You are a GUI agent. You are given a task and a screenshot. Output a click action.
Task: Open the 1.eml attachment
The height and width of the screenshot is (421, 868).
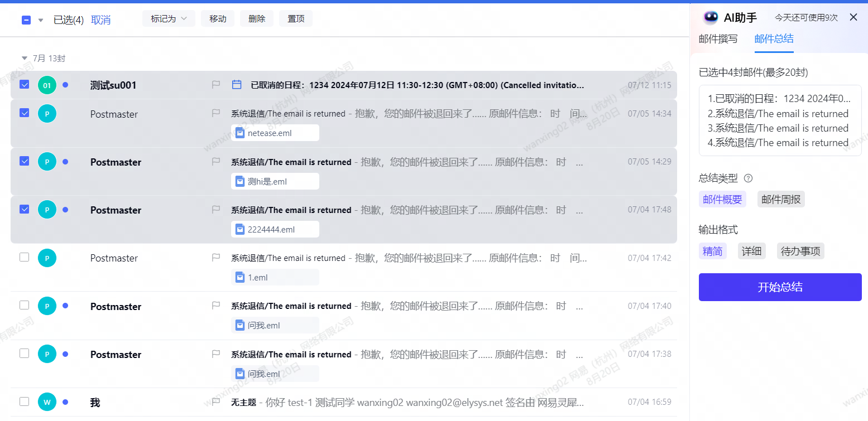click(x=275, y=277)
